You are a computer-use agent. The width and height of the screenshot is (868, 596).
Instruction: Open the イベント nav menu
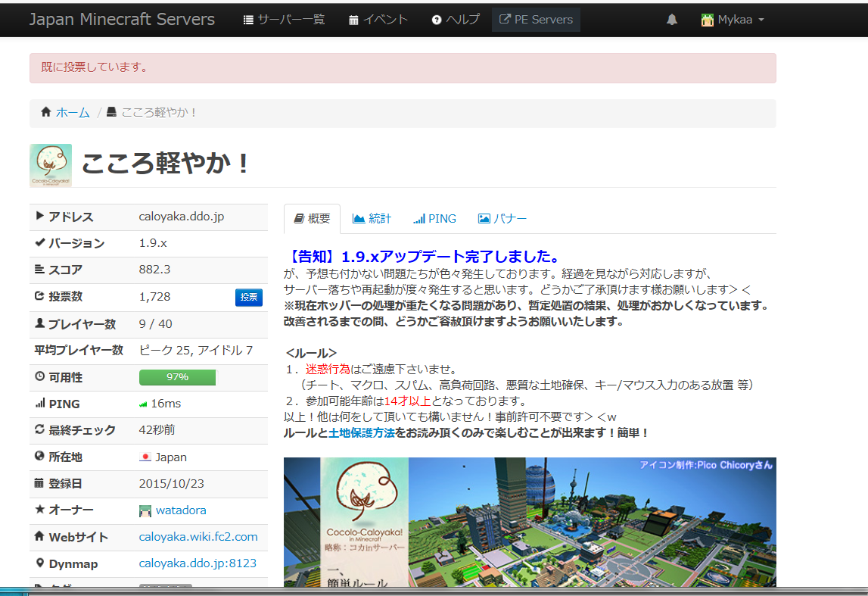(378, 20)
